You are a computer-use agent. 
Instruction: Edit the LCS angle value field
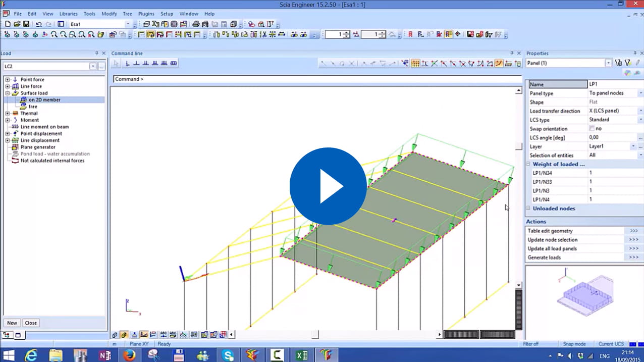point(613,137)
